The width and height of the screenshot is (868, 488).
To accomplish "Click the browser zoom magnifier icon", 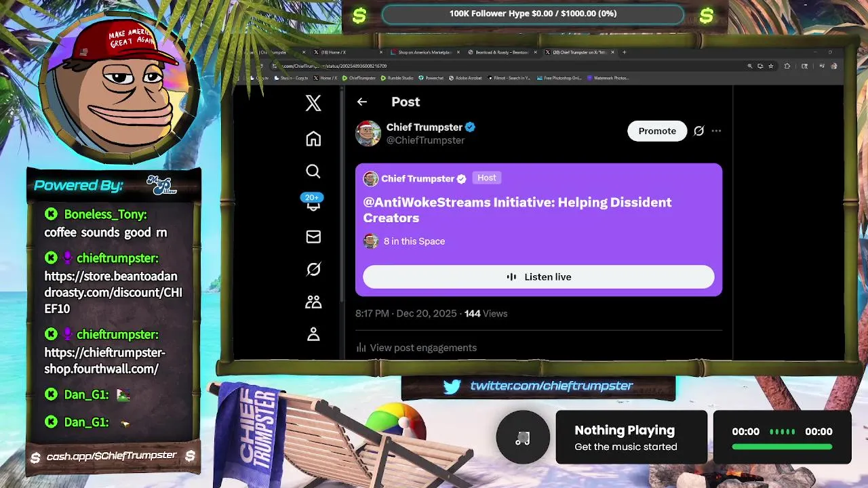I will click(x=749, y=66).
